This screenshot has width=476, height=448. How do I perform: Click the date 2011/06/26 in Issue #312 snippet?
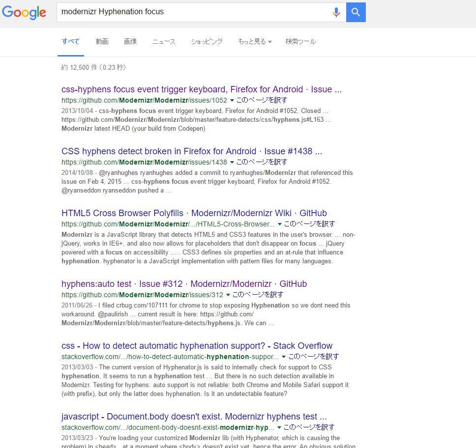pos(77,305)
